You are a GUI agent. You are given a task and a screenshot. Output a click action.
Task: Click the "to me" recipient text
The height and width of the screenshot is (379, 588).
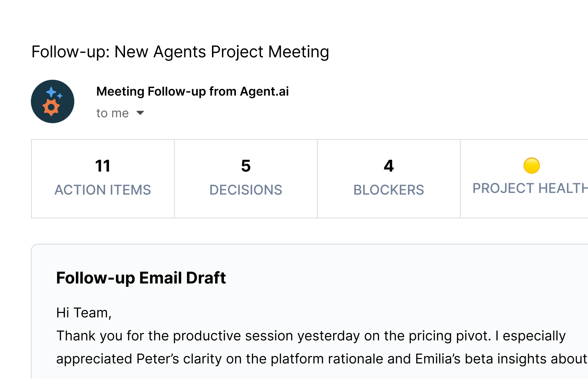click(x=112, y=113)
